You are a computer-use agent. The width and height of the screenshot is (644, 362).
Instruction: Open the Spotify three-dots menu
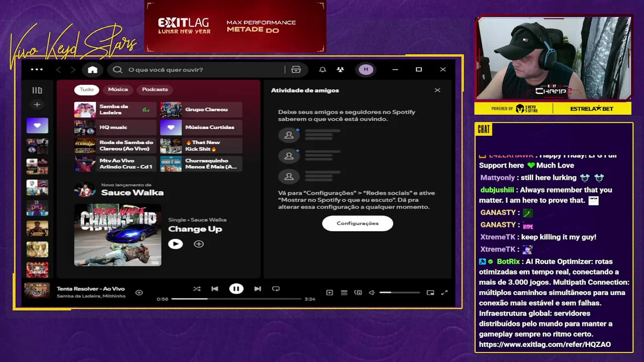click(37, 69)
